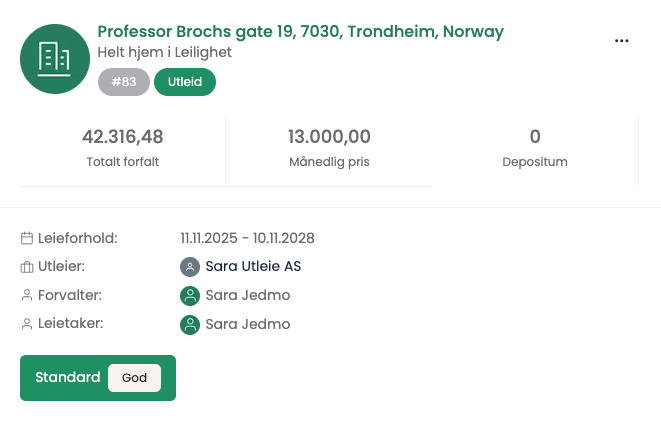Click the God rating chip
The height and width of the screenshot is (432, 661).
coord(134,378)
